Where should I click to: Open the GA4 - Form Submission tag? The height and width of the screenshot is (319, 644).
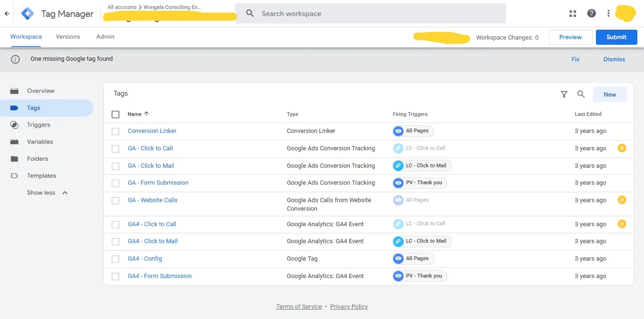pos(159,276)
